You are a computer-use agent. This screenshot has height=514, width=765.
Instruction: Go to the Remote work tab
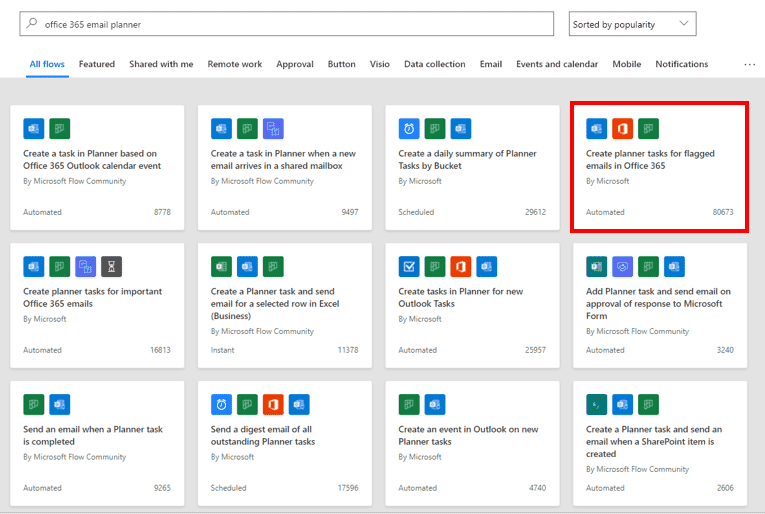[235, 64]
